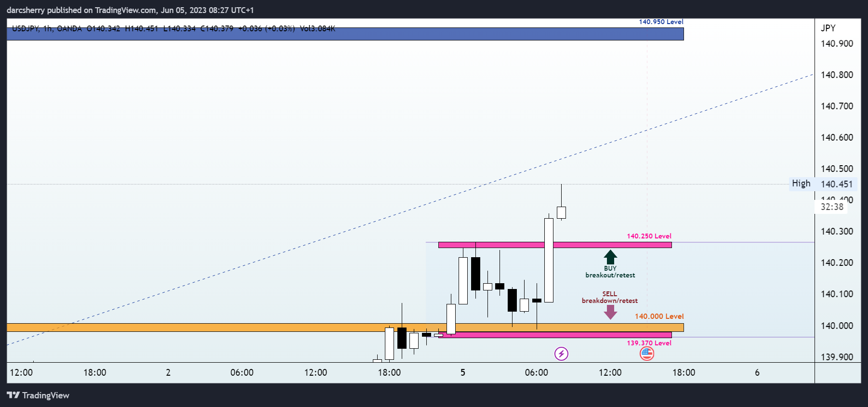
Task: Click the tall white breakout candle
Action: 549,260
